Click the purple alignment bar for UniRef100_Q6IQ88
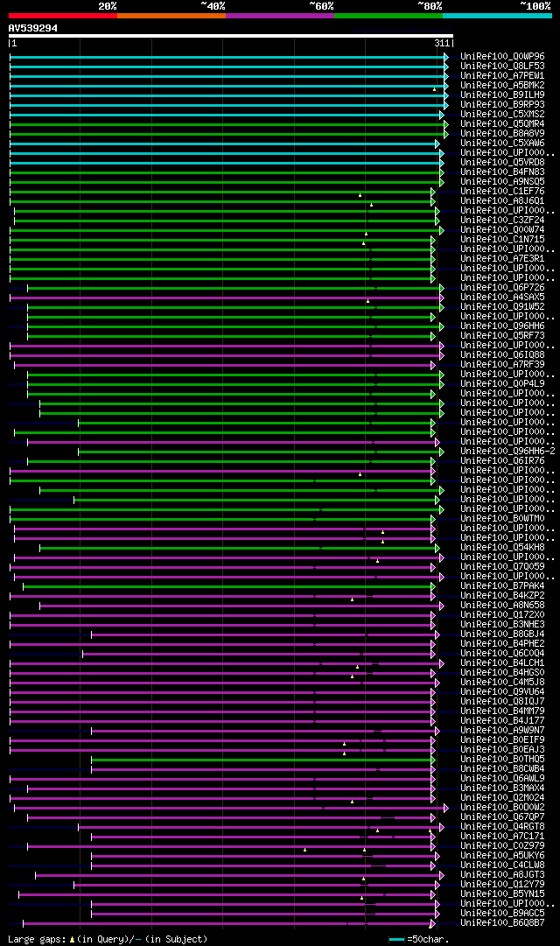 (x=225, y=356)
